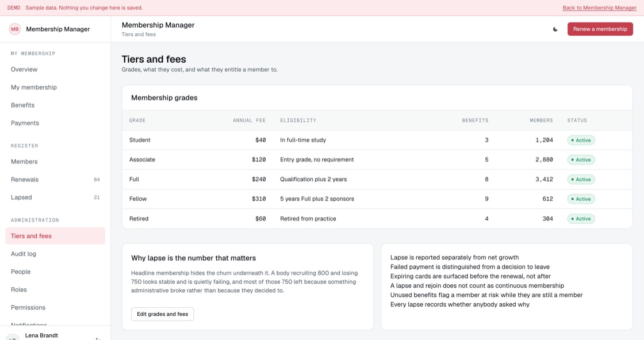Click the Active badge in the Fellow row

(x=581, y=199)
